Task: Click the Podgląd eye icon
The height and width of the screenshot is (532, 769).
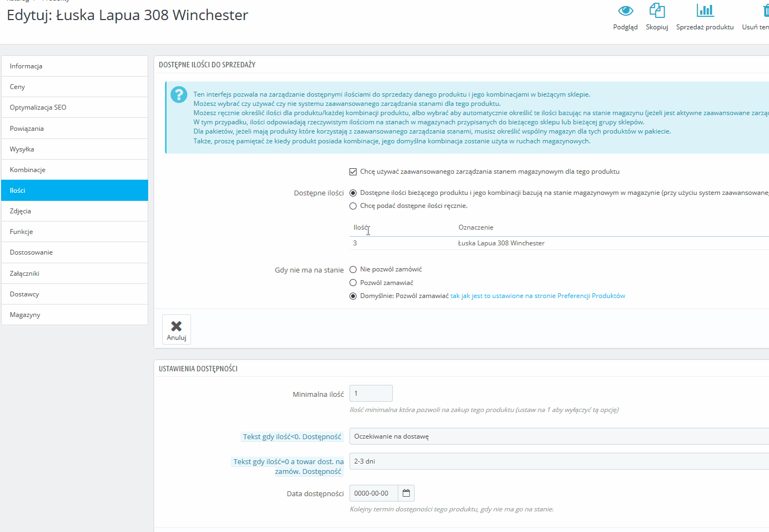Action: (x=625, y=10)
